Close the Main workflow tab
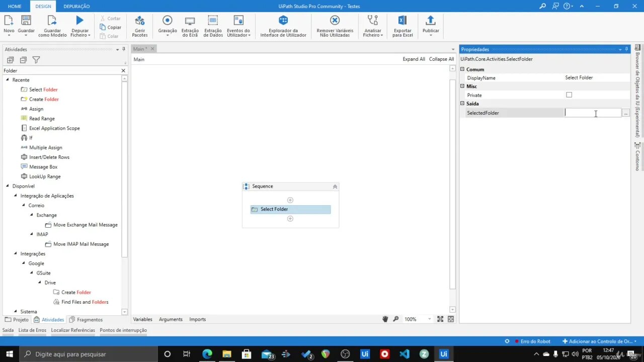This screenshot has height=362, width=644. tap(152, 49)
